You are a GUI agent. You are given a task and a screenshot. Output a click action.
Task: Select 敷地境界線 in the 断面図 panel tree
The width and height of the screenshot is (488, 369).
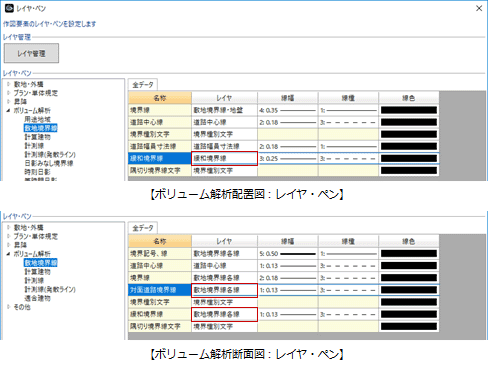[41, 263]
